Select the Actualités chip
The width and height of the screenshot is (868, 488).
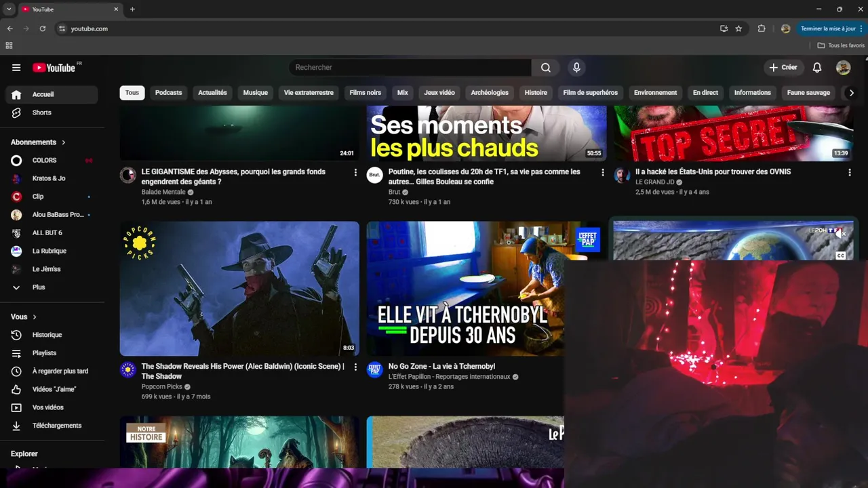coord(212,93)
